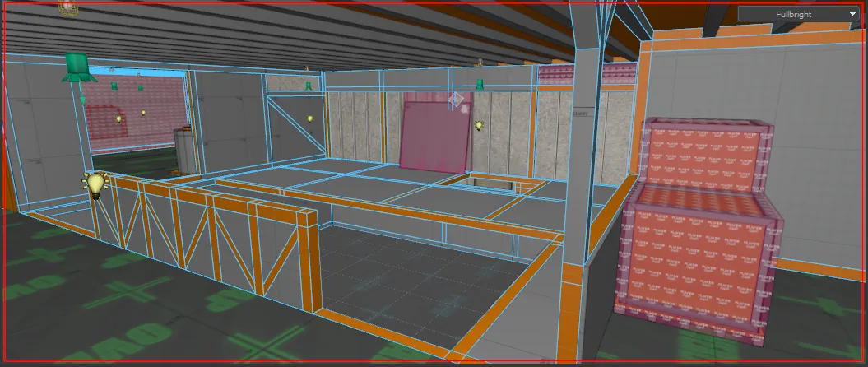This screenshot has width=868, height=367.
Task: Select green spotlight above diagonal-braced wall frame
Action: (309, 86)
